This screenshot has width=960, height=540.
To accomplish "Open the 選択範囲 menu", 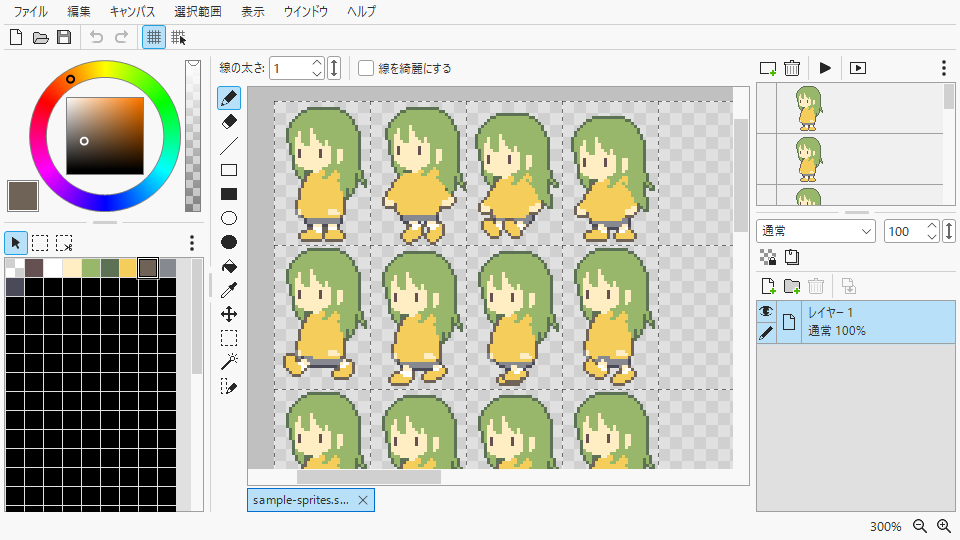I will pos(197,12).
